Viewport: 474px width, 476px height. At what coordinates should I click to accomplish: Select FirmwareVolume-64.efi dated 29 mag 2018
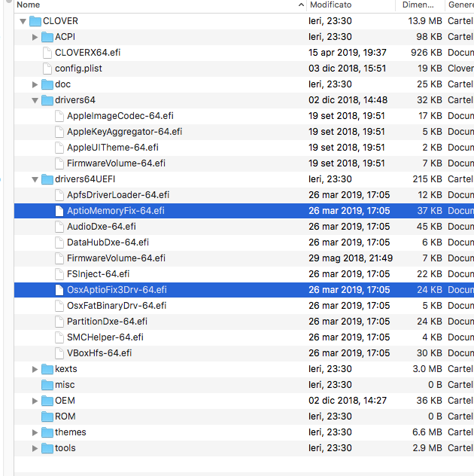point(116,258)
